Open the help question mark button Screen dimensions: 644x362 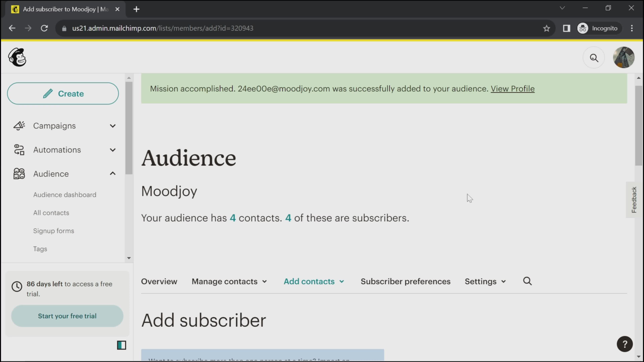(x=625, y=344)
